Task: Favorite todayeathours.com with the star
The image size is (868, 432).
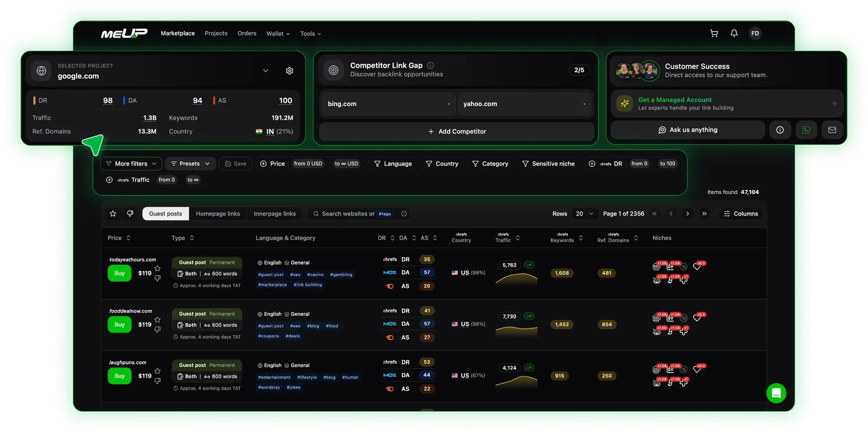Action: point(158,268)
